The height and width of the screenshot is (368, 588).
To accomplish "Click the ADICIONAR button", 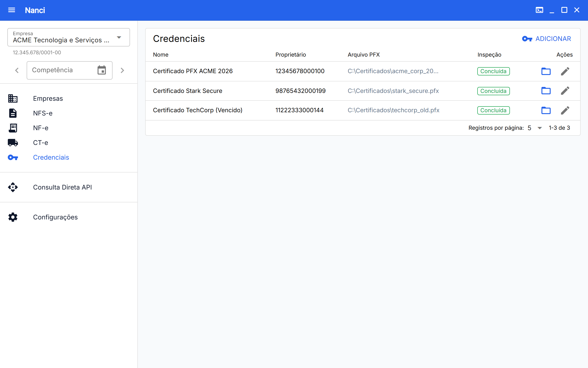I will (x=546, y=39).
